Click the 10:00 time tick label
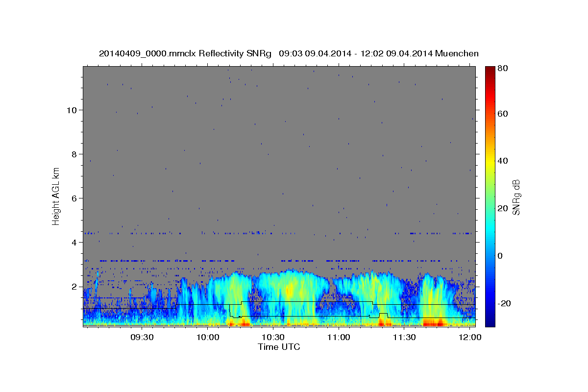The width and height of the screenshot is (588, 392). (x=208, y=338)
